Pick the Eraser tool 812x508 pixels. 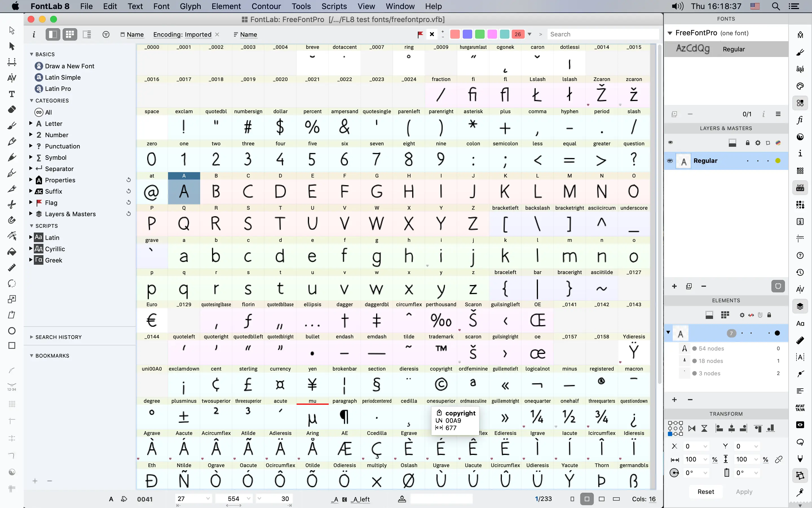(x=12, y=110)
